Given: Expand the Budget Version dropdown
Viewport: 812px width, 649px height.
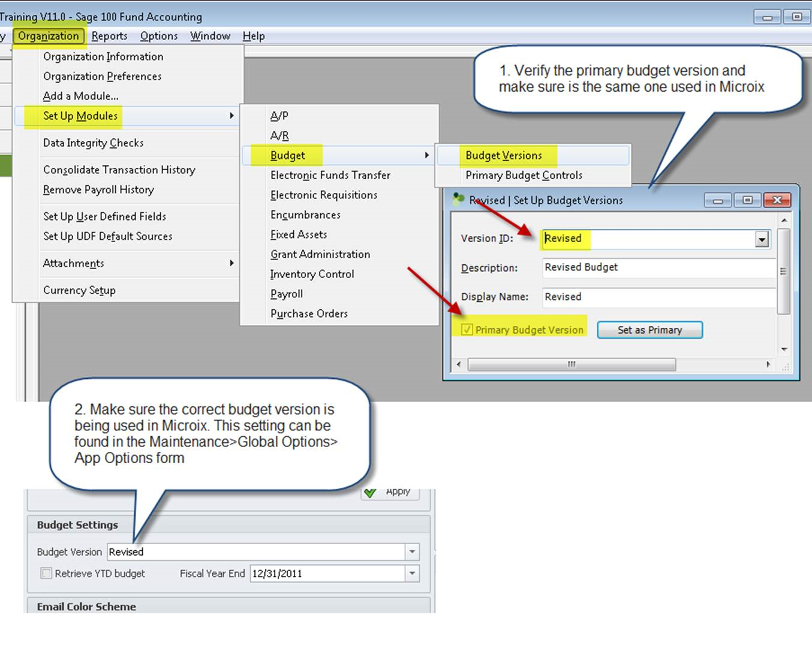Looking at the screenshot, I should point(412,552).
